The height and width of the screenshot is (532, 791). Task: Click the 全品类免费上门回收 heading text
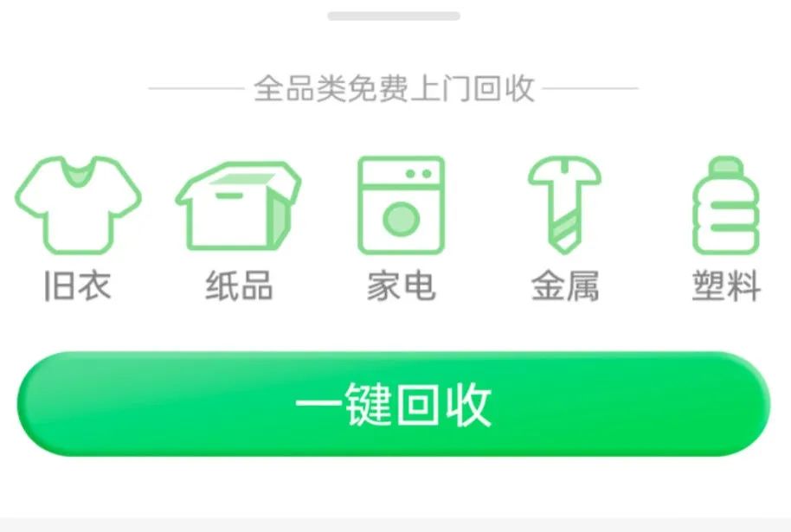coord(394,88)
